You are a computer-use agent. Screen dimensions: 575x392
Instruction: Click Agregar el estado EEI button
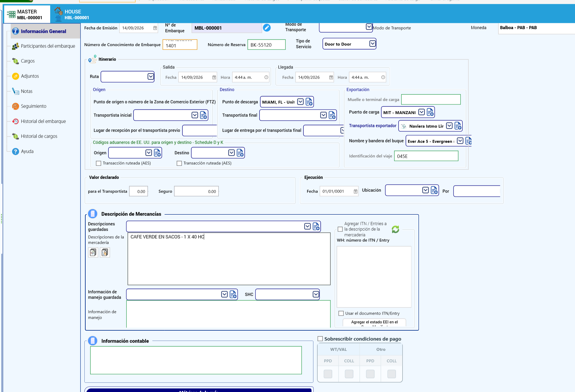click(374, 323)
